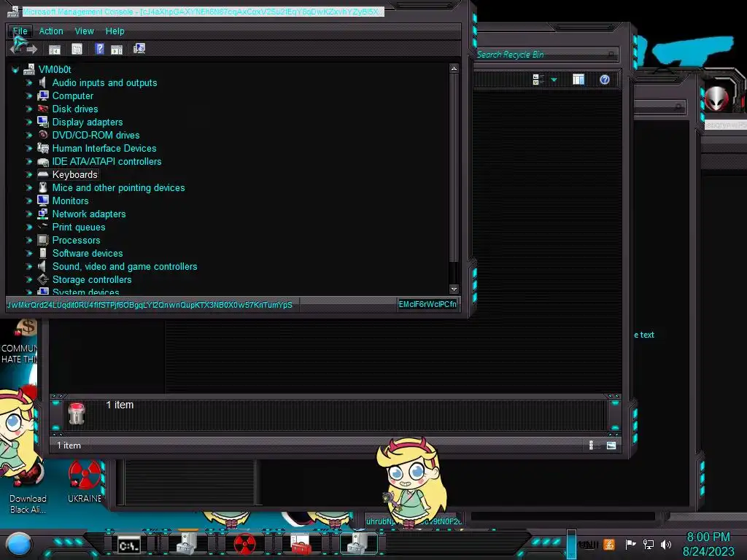Viewport: 747px width, 560px height.
Task: Click the Print queues printer icon
Action: 43,227
